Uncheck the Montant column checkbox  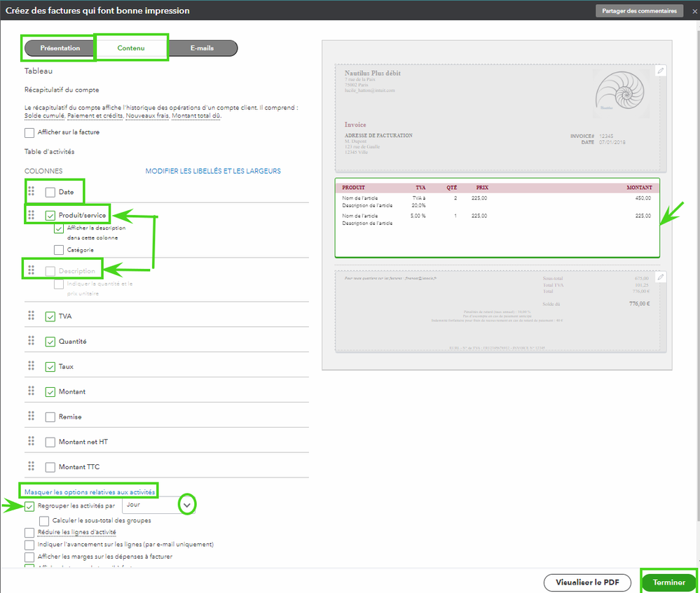50,392
